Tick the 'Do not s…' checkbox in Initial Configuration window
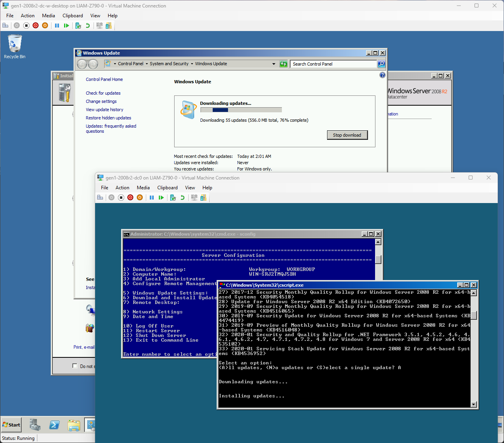The height and width of the screenshot is (443, 504). (x=75, y=366)
